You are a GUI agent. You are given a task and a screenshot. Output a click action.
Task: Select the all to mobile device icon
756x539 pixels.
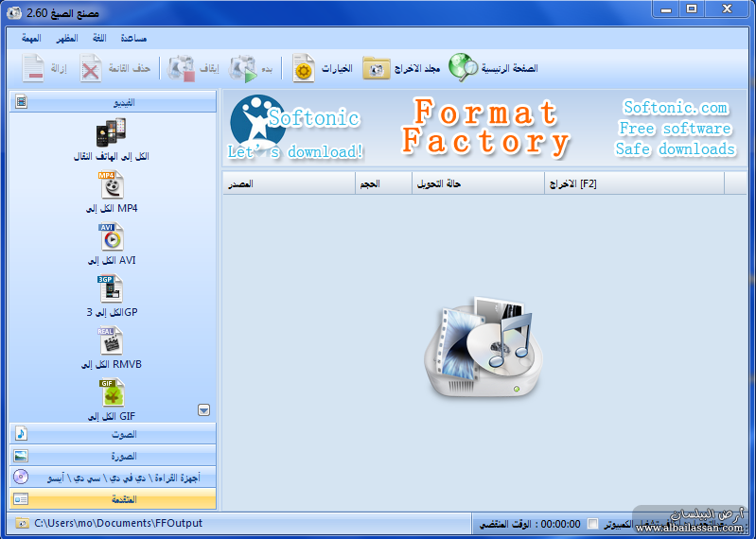tap(112, 132)
